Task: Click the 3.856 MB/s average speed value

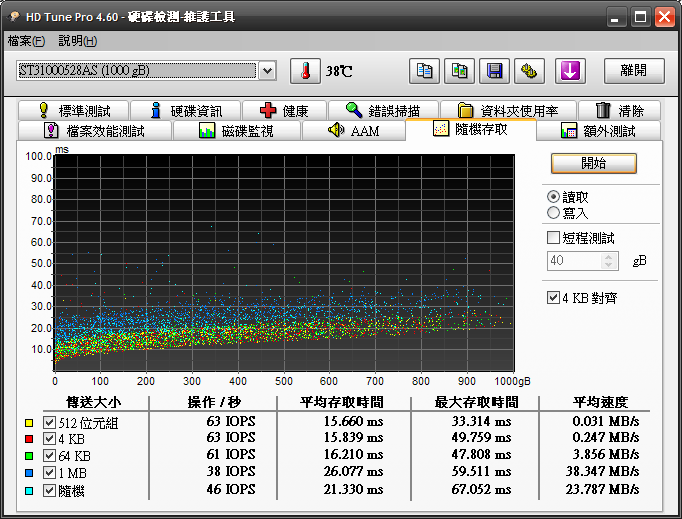Action: point(606,454)
